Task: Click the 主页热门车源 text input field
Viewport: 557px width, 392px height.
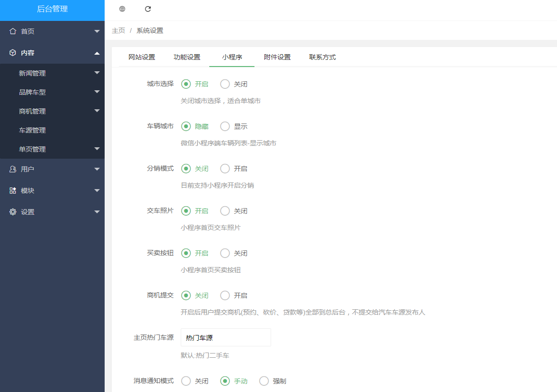Action: (x=225, y=337)
